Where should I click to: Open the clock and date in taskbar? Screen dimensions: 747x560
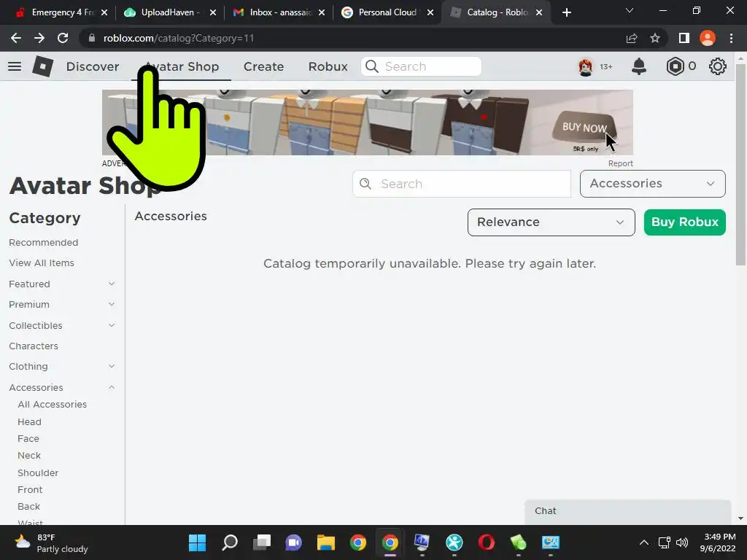pyautogui.click(x=718, y=542)
